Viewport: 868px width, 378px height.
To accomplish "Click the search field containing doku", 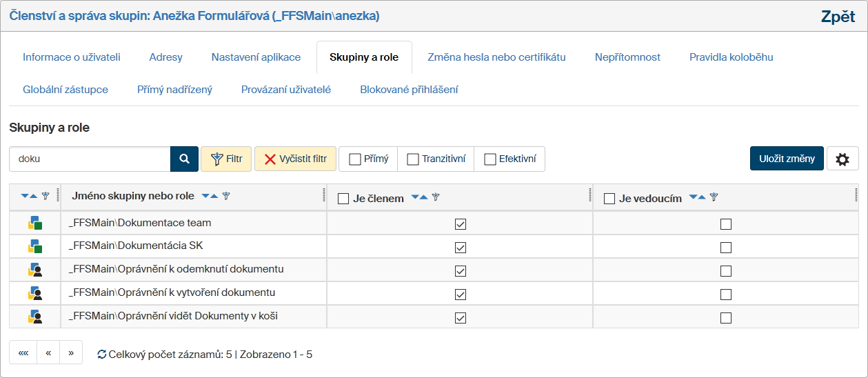I will tap(90, 159).
